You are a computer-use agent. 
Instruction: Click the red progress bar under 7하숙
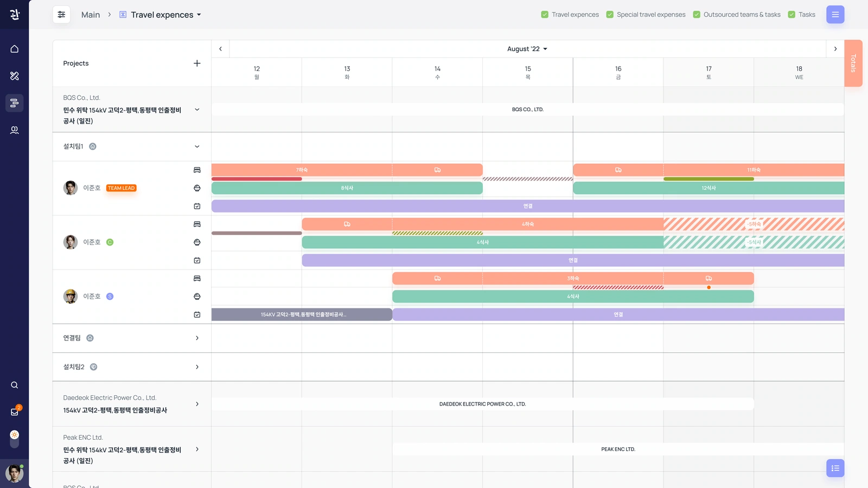click(x=257, y=179)
